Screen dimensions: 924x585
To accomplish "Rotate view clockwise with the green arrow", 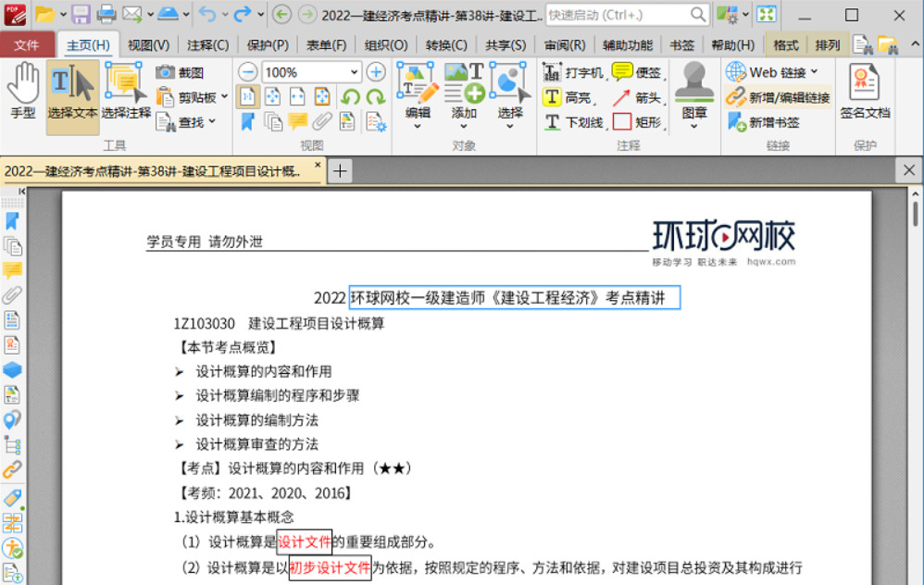I will coord(375,96).
